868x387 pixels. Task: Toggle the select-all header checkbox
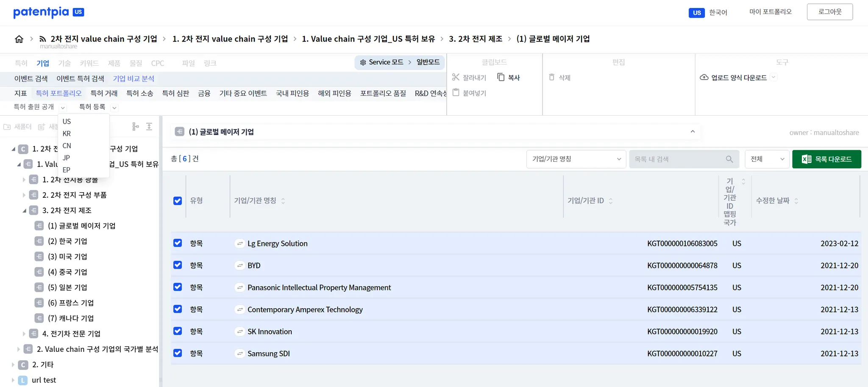pyautogui.click(x=178, y=201)
